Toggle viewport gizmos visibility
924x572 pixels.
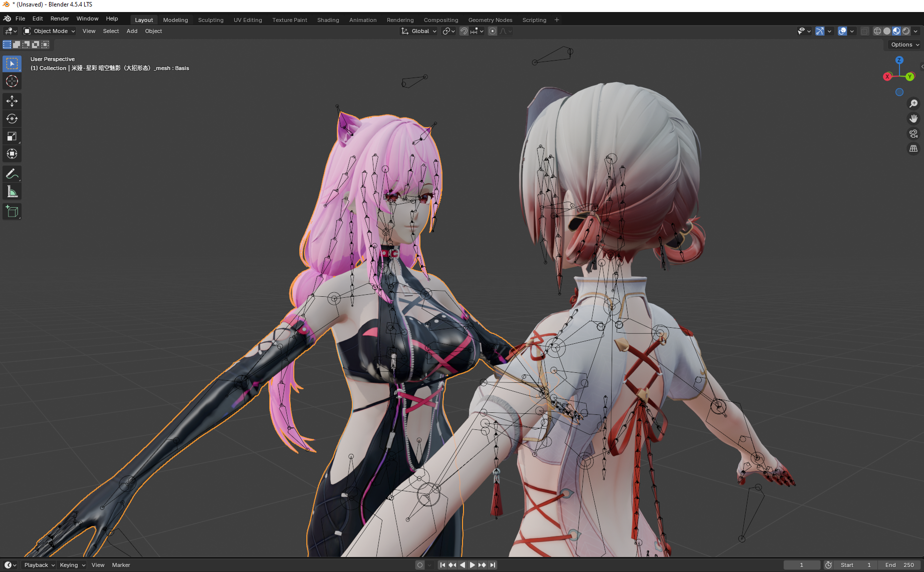tap(819, 31)
